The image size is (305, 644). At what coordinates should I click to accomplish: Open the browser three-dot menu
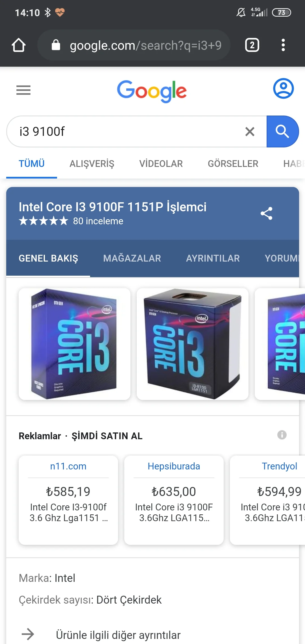[x=283, y=45]
